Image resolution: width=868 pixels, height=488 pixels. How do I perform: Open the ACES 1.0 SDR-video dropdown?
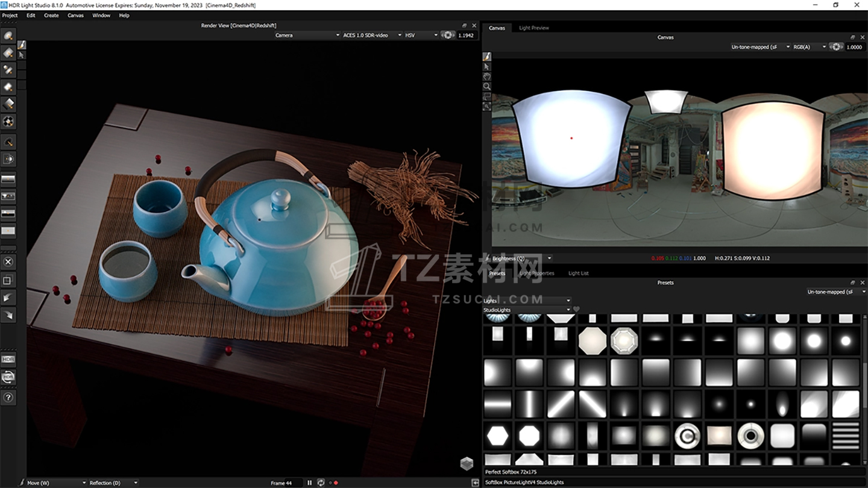[x=372, y=35]
